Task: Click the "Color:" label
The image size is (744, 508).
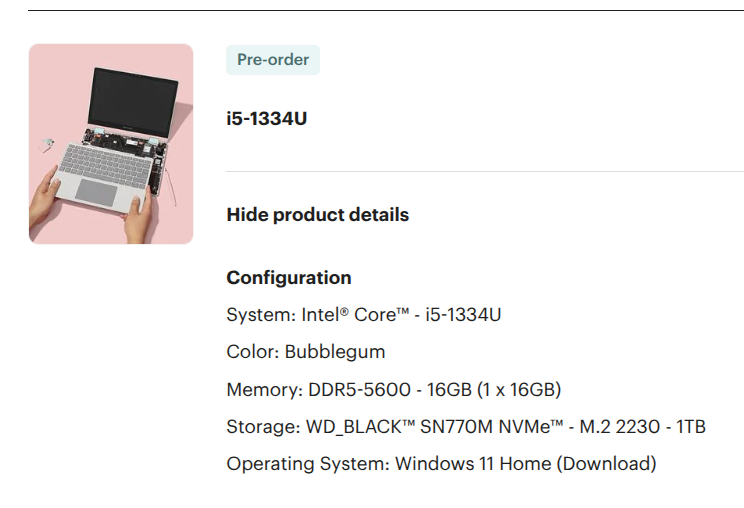Action: [x=253, y=353]
